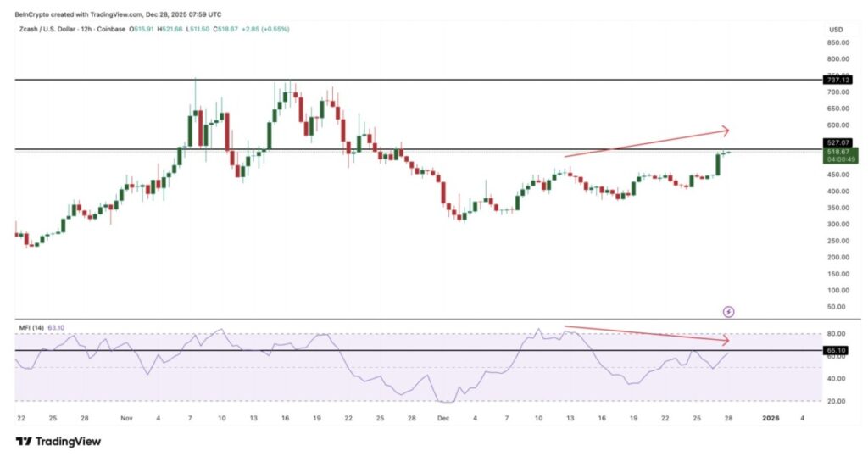Viewport: 868px width, 462px height.
Task: Click the 2026 label on the date axis
Action: 771,418
